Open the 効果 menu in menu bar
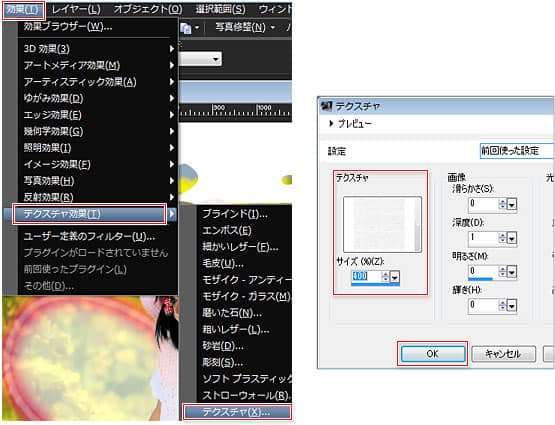This screenshot has width=555, height=425. tap(23, 10)
